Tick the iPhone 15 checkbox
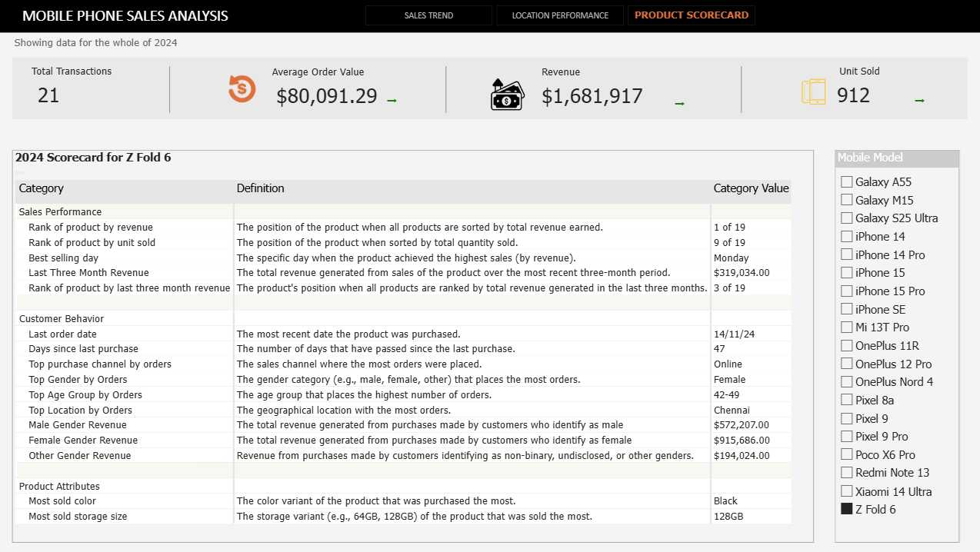Screen dimensions: 980x552 [847, 273]
